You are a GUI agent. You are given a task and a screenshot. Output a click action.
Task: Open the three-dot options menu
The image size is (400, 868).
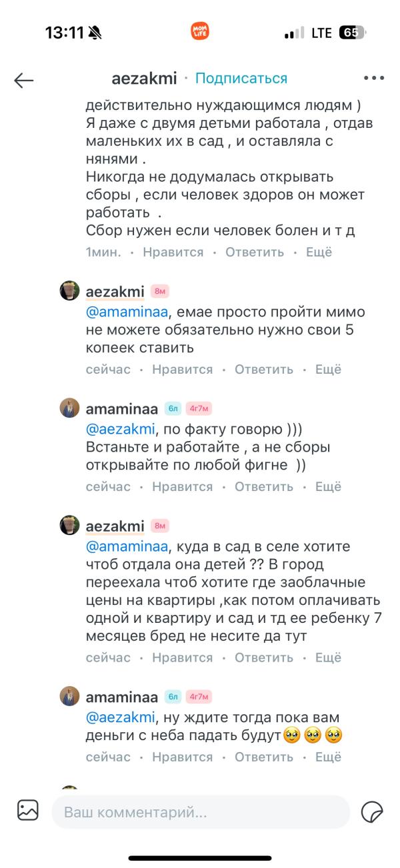(x=373, y=79)
